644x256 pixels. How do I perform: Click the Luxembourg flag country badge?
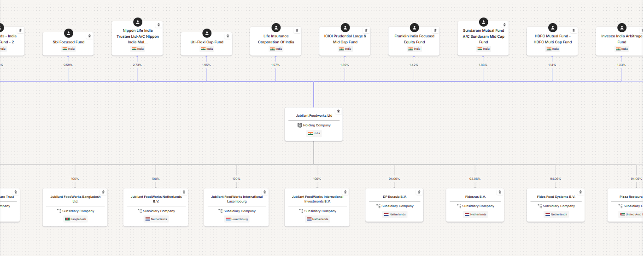click(x=236, y=219)
